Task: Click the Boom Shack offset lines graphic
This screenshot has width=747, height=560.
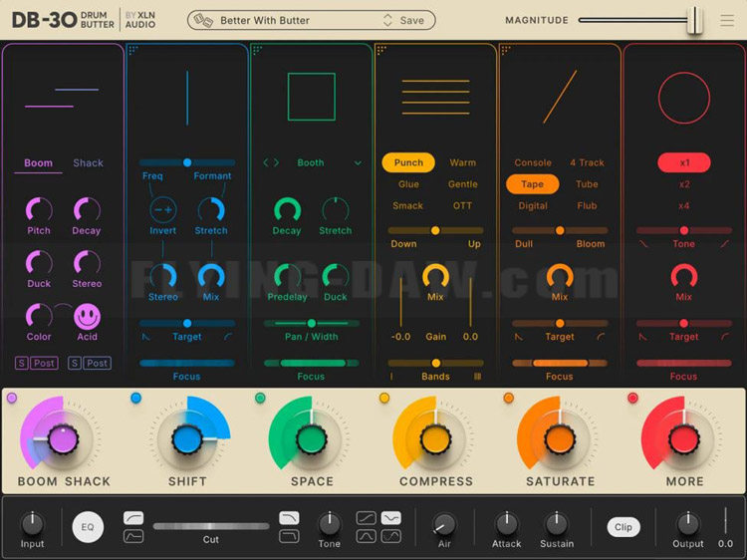Action: tap(62, 98)
